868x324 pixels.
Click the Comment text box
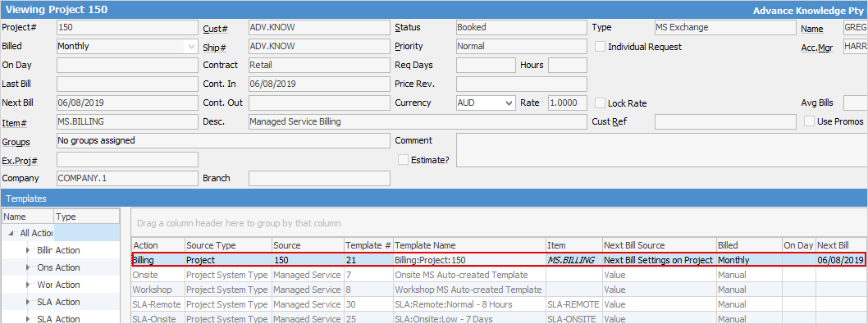point(662,150)
